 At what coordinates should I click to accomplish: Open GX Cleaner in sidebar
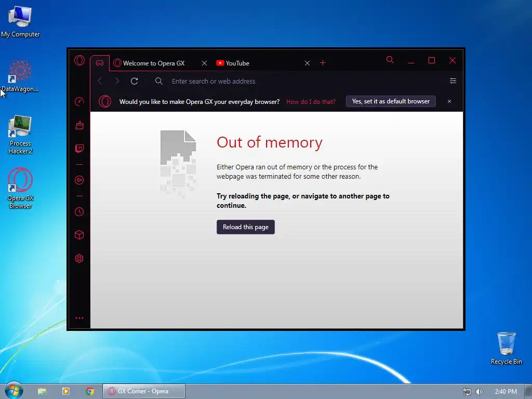[79, 125]
